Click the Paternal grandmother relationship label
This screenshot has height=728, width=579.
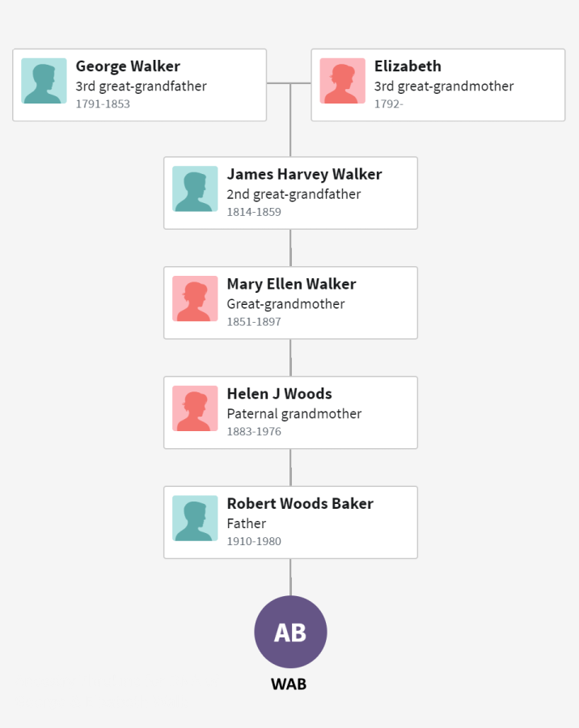pos(294,413)
